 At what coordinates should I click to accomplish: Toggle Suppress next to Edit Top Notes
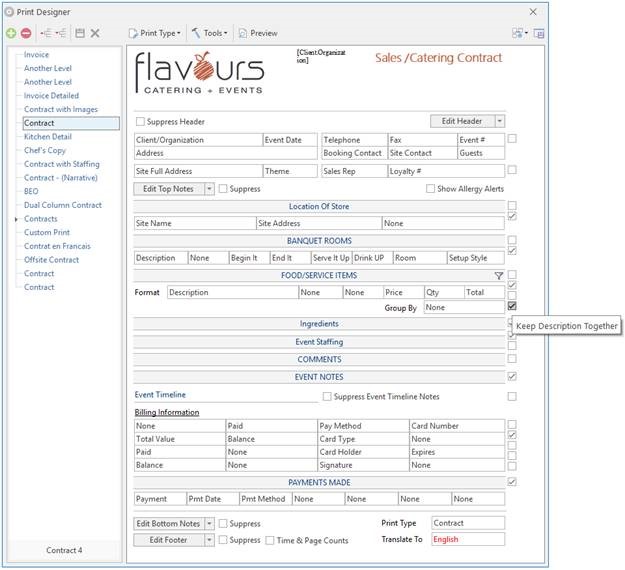[x=223, y=189]
